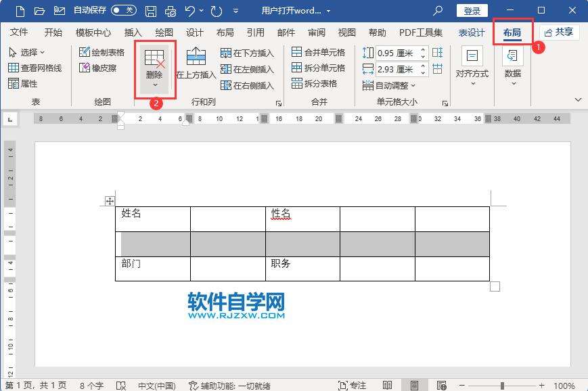Click Insert Above icon
This screenshot has height=391, width=588.
point(196,58)
